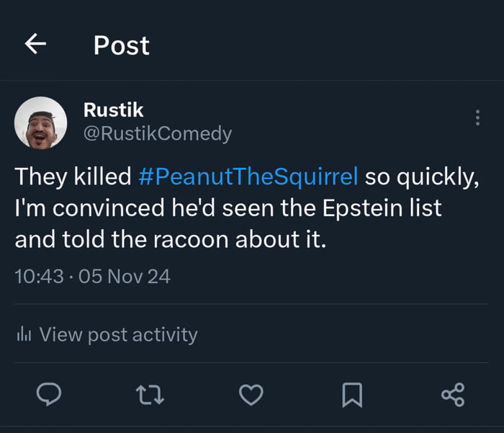Share the post via share icon

coord(453,394)
